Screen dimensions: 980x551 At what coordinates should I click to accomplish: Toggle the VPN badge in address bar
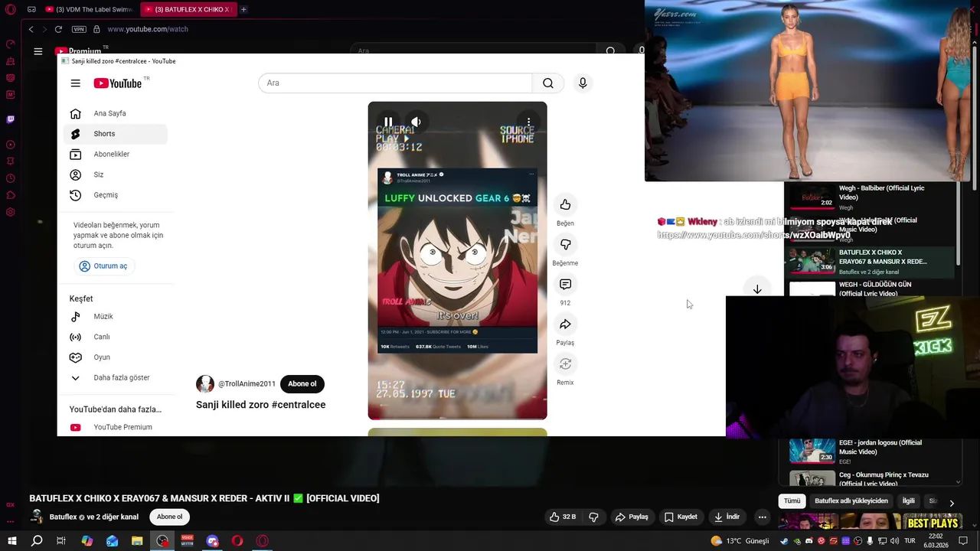(79, 29)
